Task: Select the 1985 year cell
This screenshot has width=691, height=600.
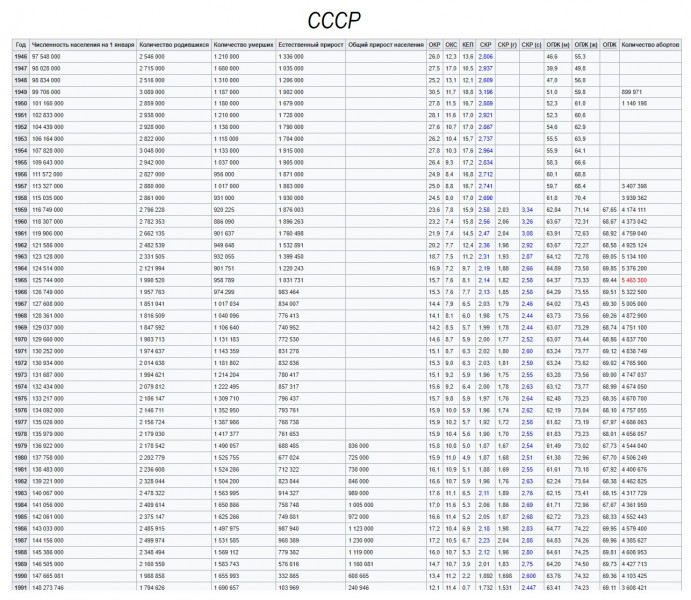Action: [x=21, y=517]
